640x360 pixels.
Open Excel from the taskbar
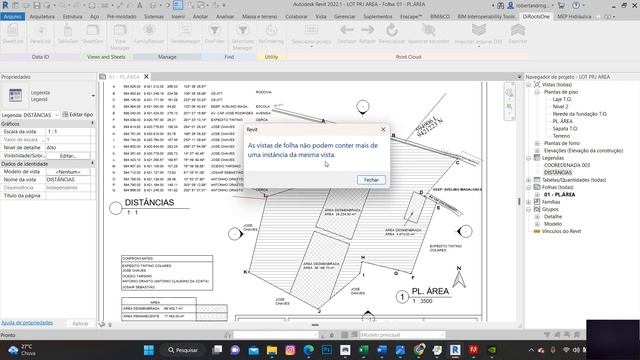(x=363, y=350)
